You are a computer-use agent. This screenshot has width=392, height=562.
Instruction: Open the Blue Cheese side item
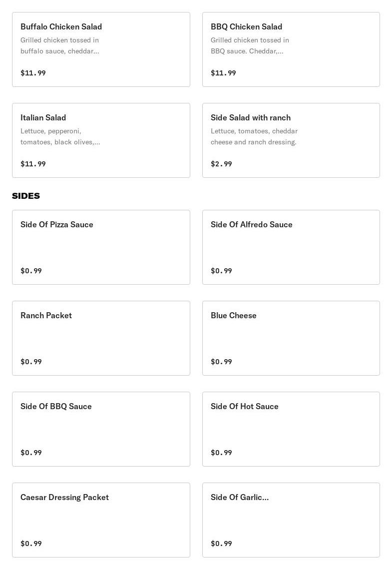[x=291, y=338]
